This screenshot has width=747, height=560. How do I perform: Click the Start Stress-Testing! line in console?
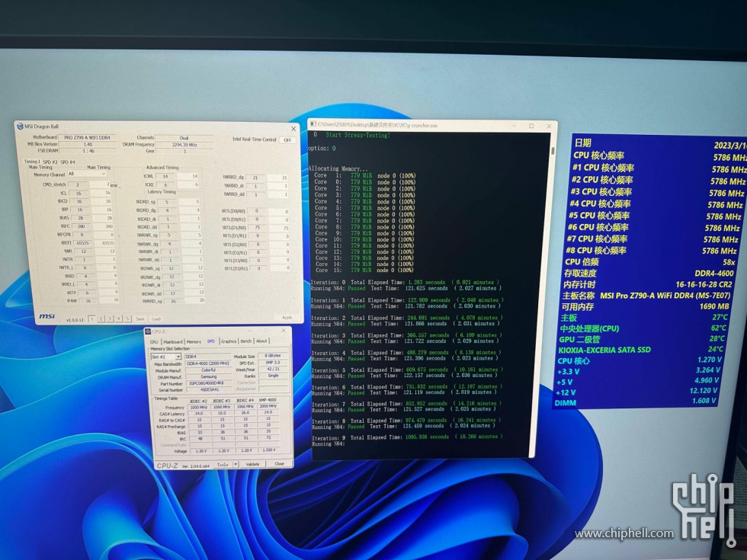357,136
